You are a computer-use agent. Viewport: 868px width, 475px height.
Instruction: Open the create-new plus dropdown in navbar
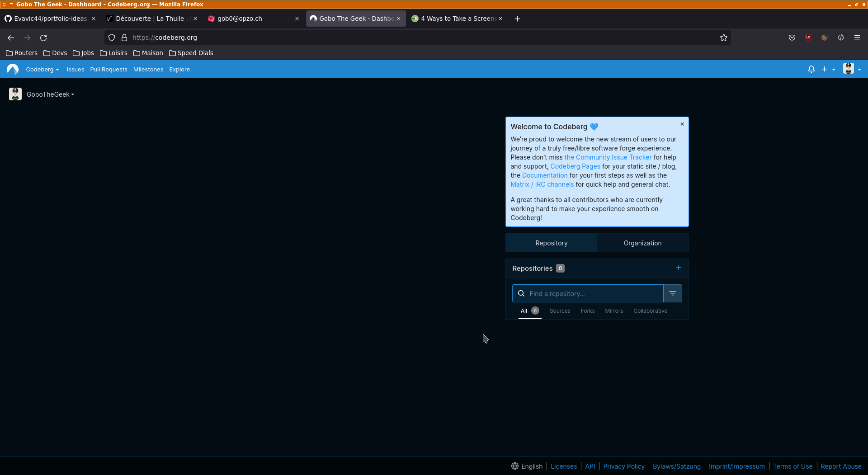828,69
